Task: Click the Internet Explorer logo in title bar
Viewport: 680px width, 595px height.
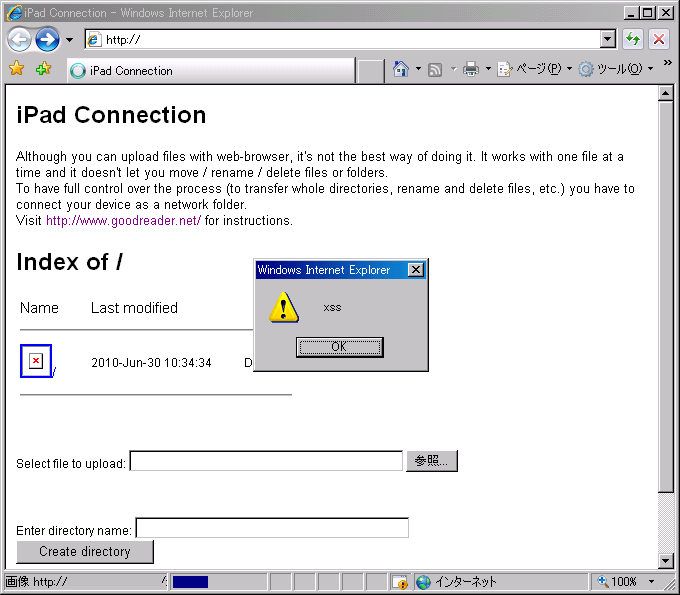Action: pyautogui.click(x=14, y=13)
